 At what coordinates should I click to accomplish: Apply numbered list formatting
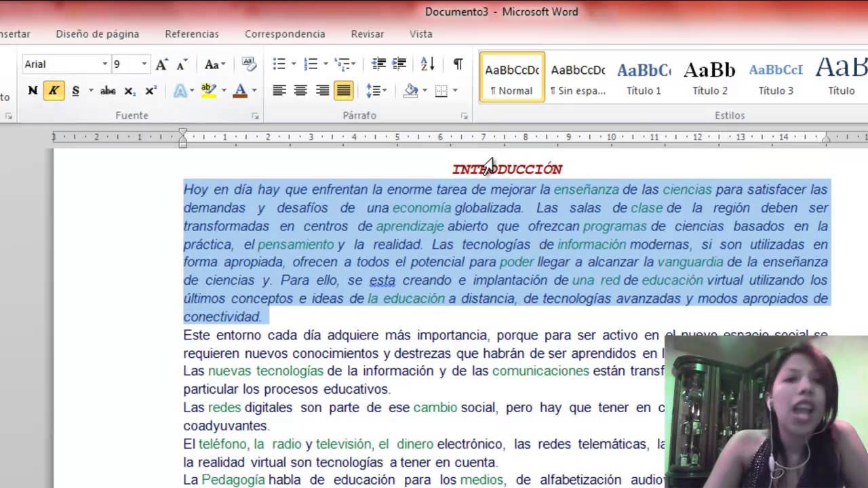[x=311, y=64]
